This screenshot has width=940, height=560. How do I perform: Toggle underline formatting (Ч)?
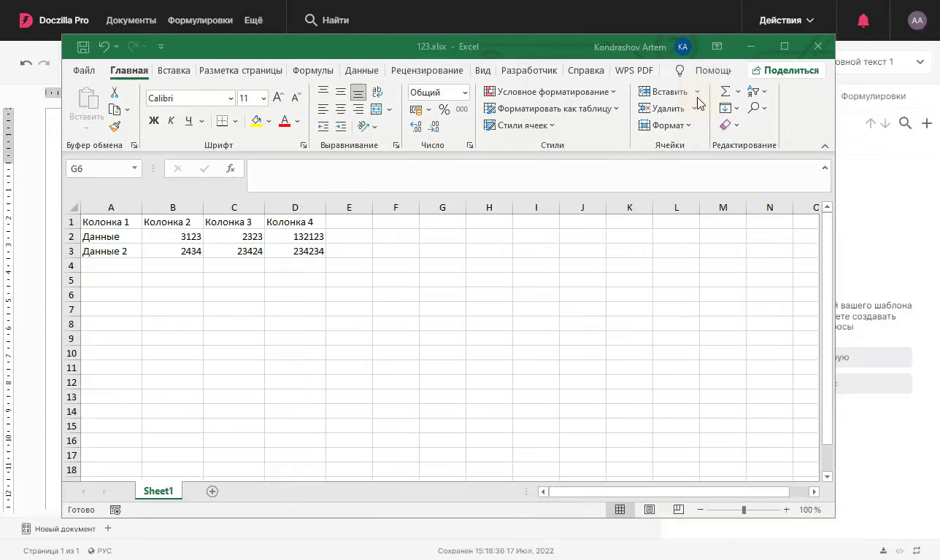pos(188,121)
